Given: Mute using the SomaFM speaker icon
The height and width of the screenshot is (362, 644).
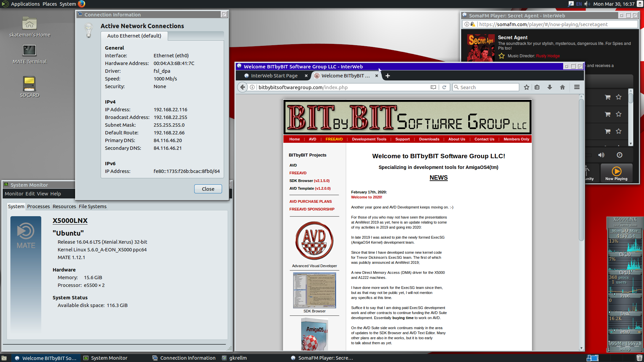Looking at the screenshot, I should click(x=601, y=155).
